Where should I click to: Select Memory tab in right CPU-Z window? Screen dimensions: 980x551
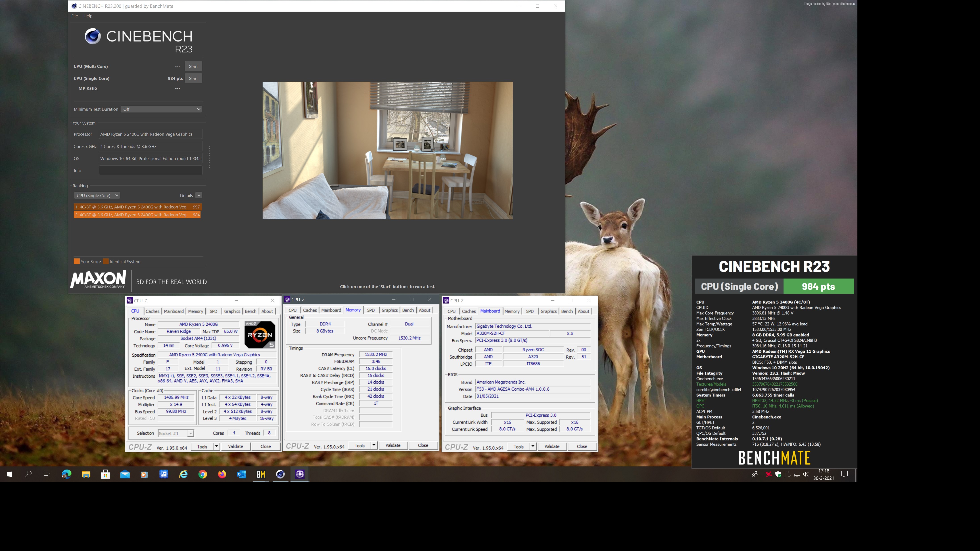pos(512,311)
